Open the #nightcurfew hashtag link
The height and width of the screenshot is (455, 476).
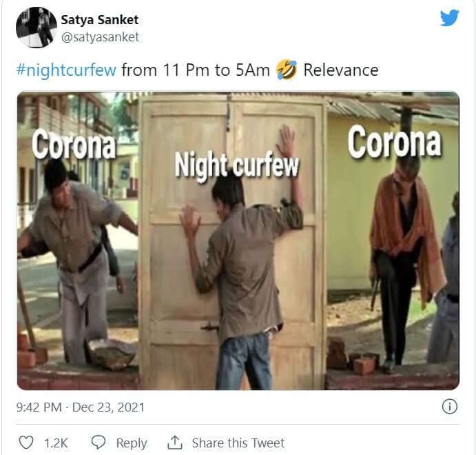[x=66, y=70]
